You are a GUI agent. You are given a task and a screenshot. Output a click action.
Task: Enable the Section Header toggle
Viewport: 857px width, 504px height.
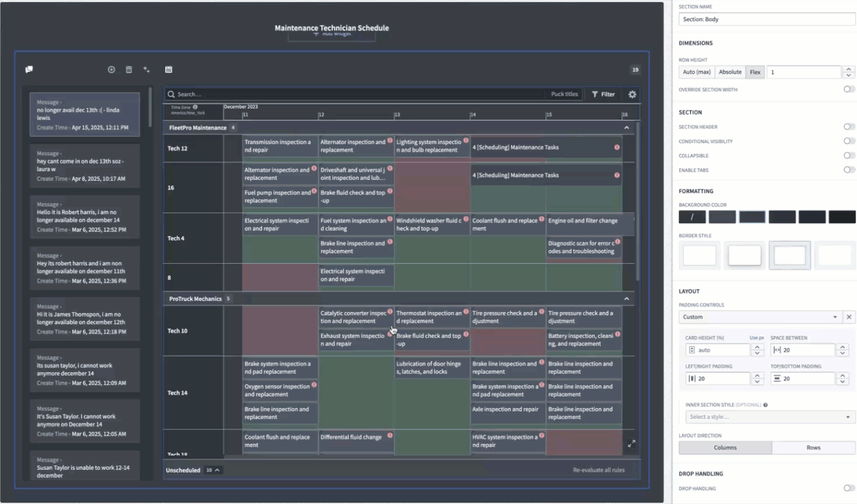(x=849, y=127)
